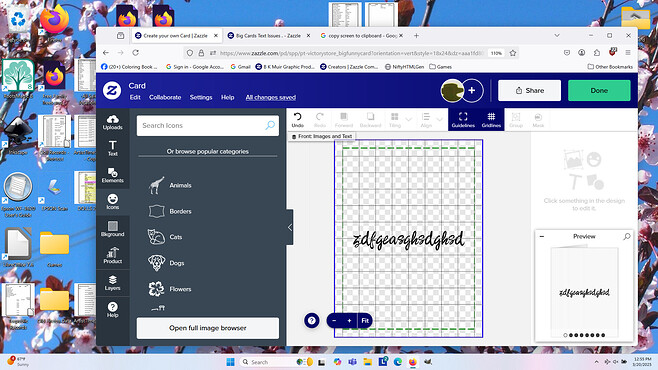Click the Backward arrangement icon
The width and height of the screenshot is (658, 370).
point(370,120)
